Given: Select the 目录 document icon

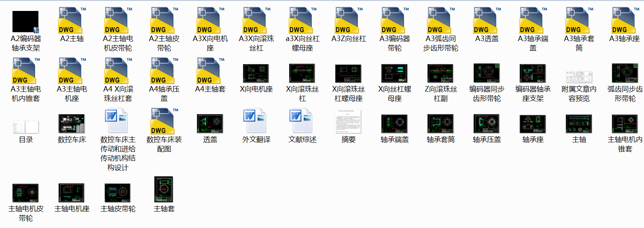Looking at the screenshot, I should point(26,127).
